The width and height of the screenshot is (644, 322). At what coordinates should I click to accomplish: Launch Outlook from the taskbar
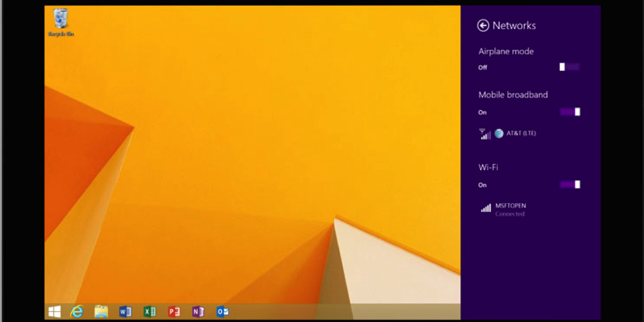pos(223,312)
